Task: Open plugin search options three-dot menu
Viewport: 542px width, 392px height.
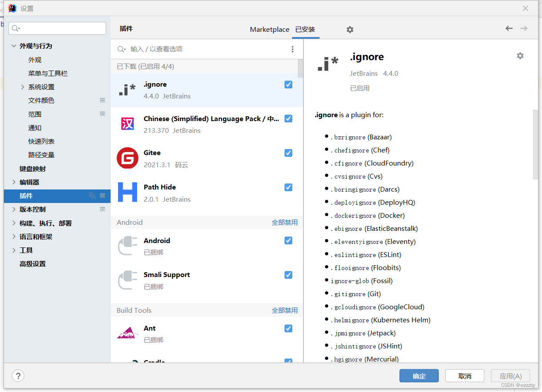Action: 293,49
